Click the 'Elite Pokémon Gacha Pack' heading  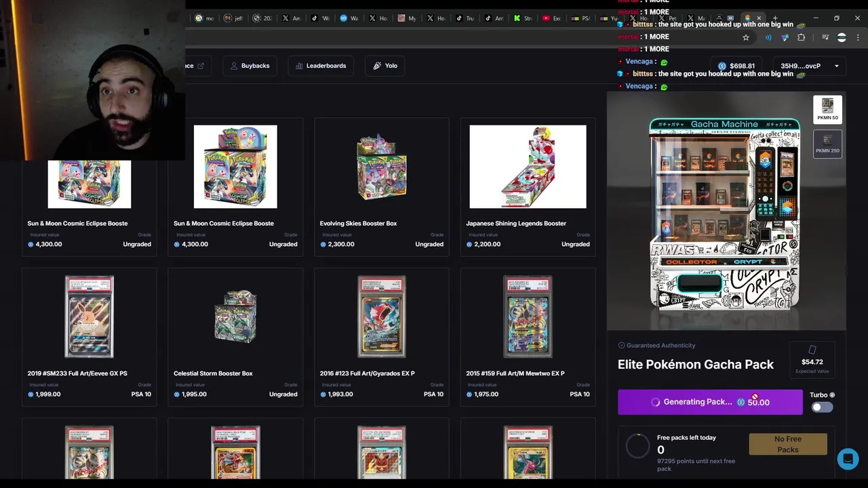coord(696,365)
